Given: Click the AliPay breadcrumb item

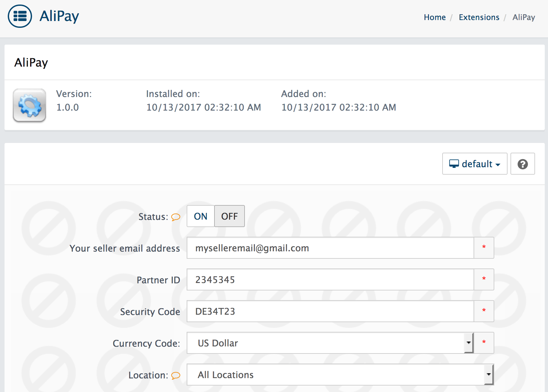Looking at the screenshot, I should coord(523,17).
